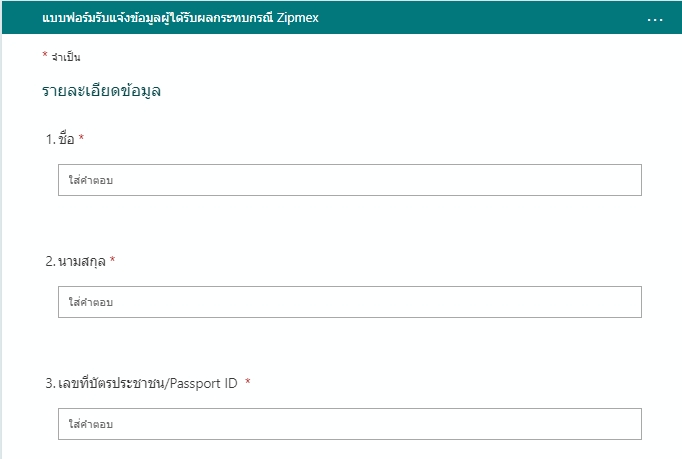
Task: Select the section heading รายละเอียดข้อมูล
Action: click(101, 90)
